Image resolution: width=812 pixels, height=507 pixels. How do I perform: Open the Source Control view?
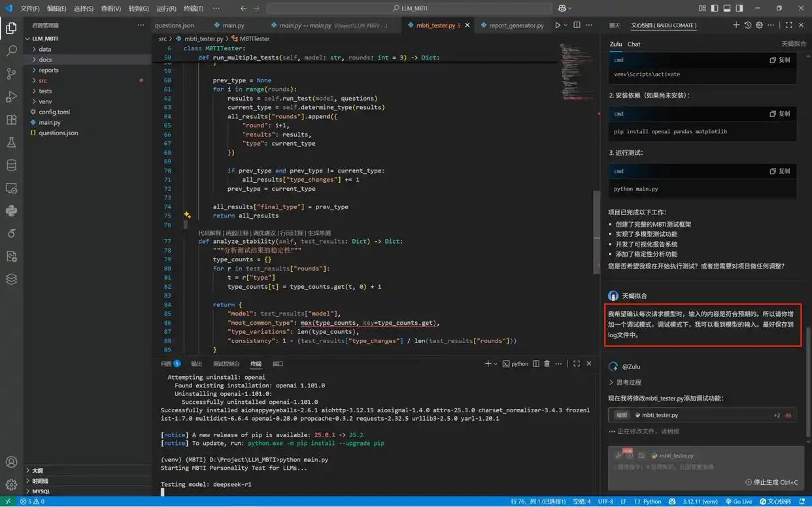(11, 73)
